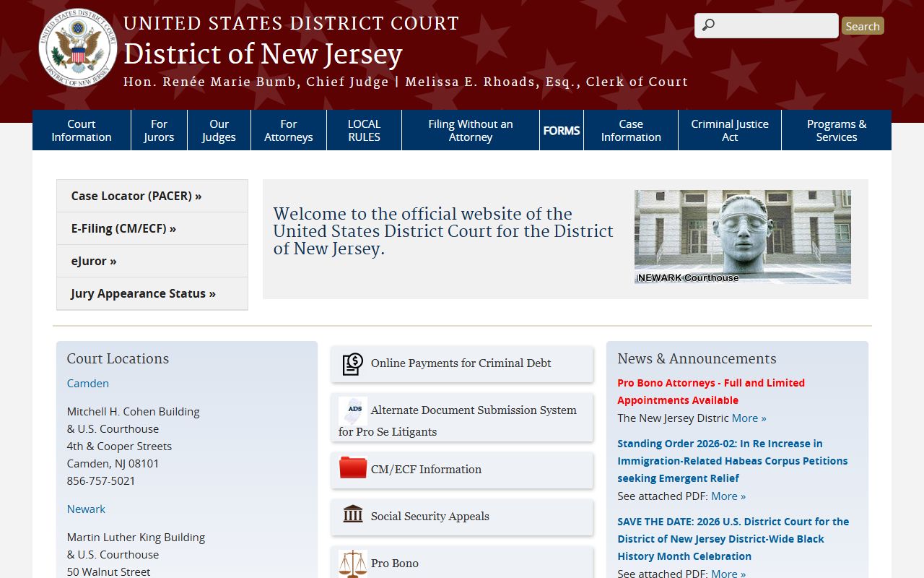Open the Camden court location link
This screenshot has width=924, height=578.
[x=88, y=383]
